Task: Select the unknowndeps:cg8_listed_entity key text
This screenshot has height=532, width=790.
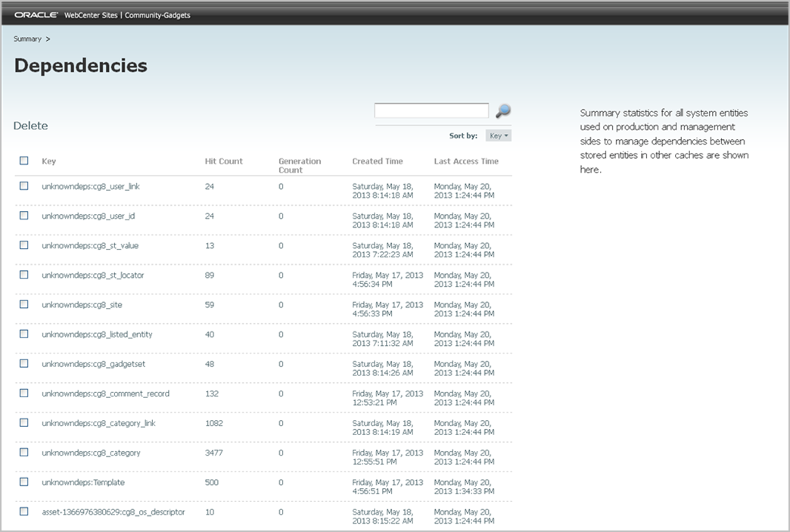Action: pos(98,334)
